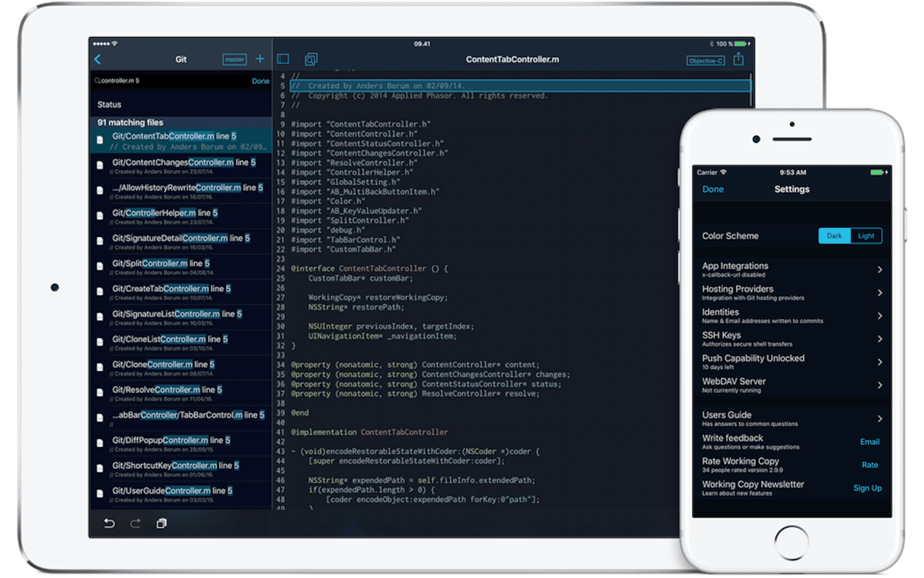Expand the App Integrations section
This screenshot has width=924, height=578.
pos(882,269)
